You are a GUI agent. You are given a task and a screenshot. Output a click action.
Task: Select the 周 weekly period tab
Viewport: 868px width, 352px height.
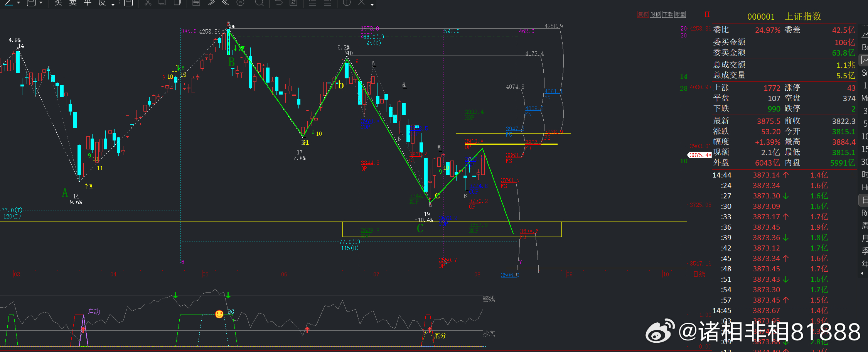[865, 226]
